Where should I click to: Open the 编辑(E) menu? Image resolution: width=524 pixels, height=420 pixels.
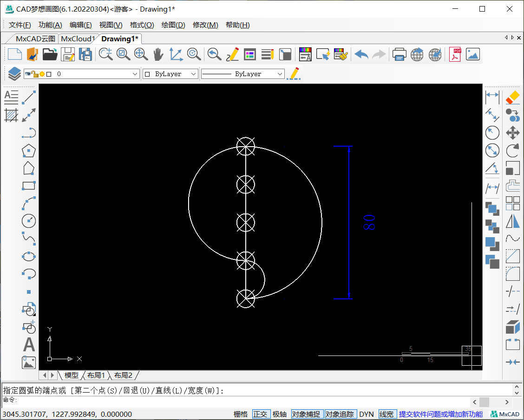80,25
